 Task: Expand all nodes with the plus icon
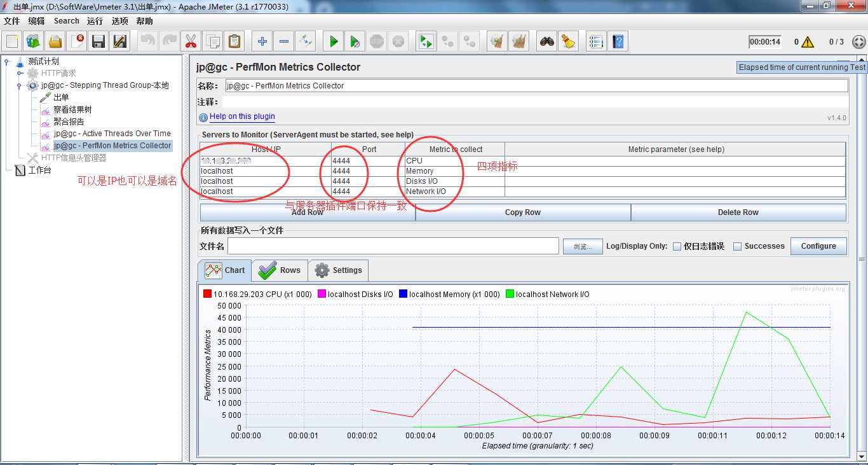click(262, 42)
